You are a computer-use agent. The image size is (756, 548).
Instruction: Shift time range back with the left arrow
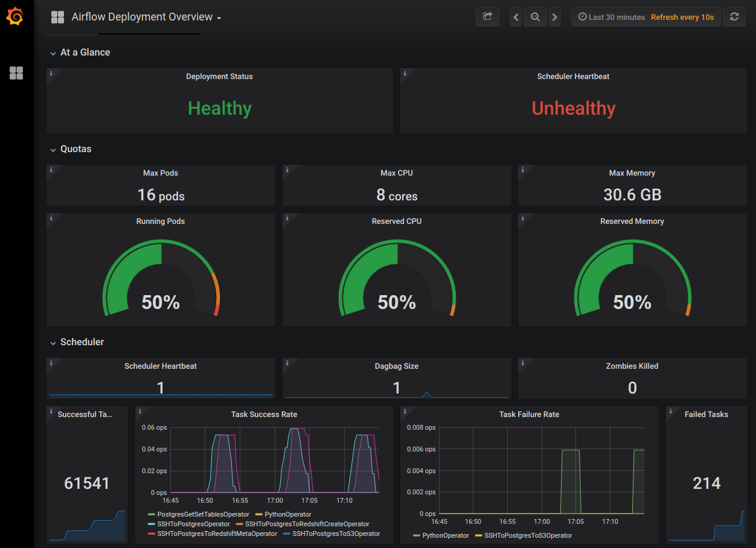pos(515,17)
